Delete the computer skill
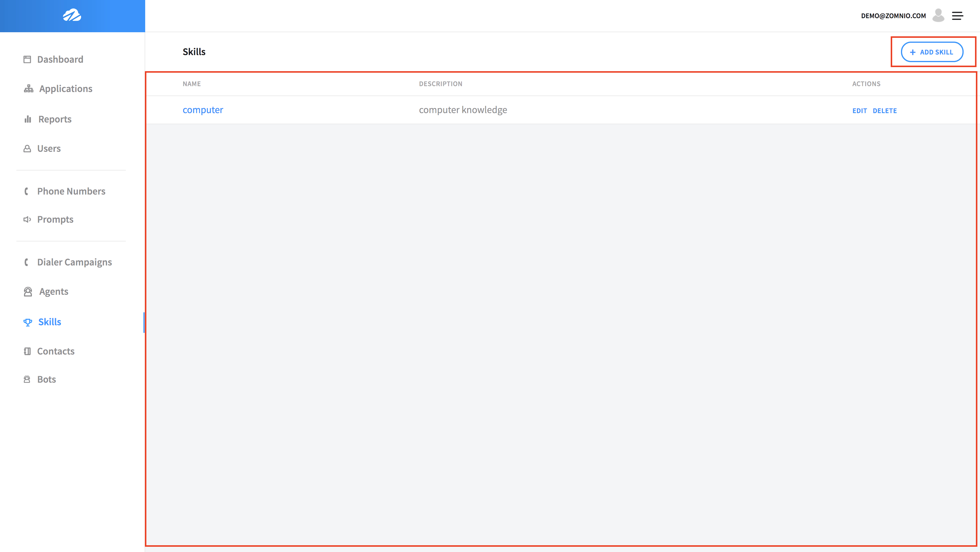 pyautogui.click(x=885, y=111)
